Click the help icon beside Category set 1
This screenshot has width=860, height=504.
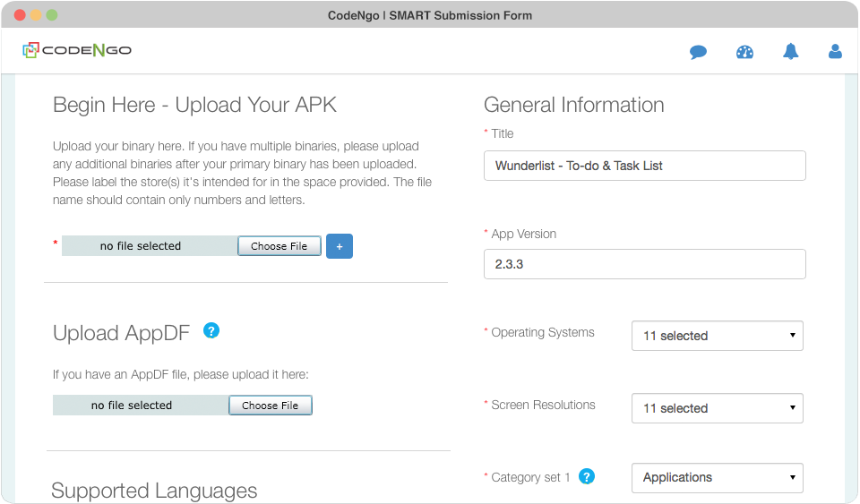pos(587,476)
